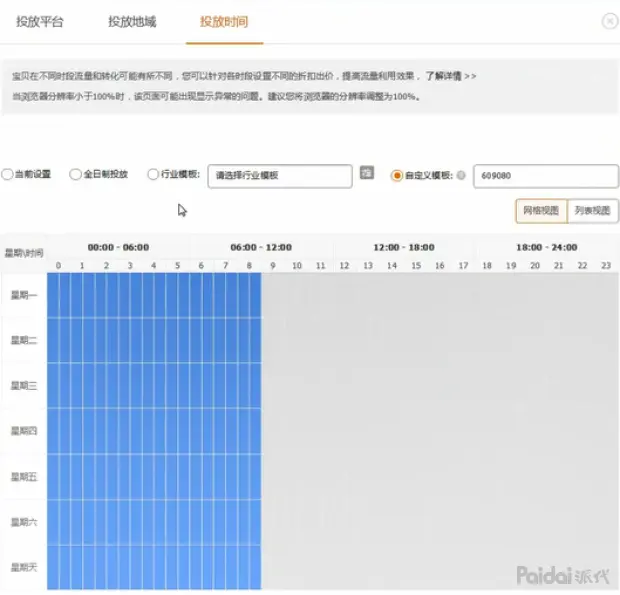Click the 00:00 - 06:00 time range header

tap(118, 247)
